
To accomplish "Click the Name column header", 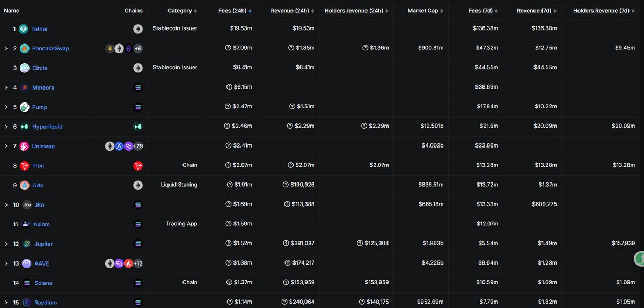I will 12,11.
